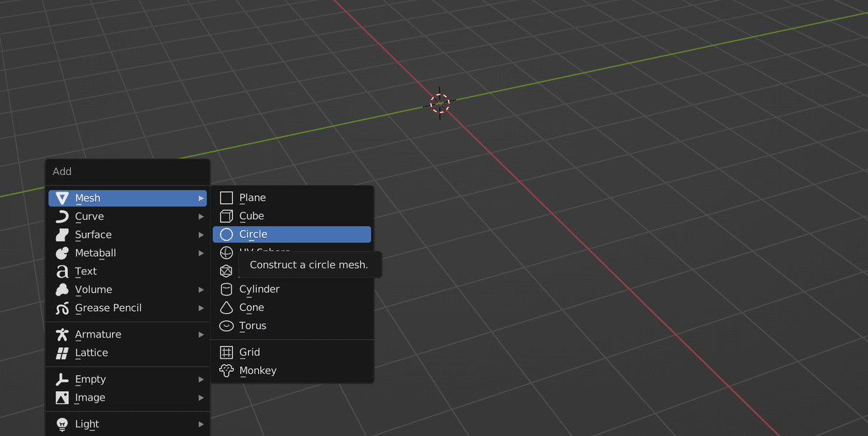Click the Grease Pencil squiggle icon
This screenshot has height=436, width=868.
click(x=62, y=308)
